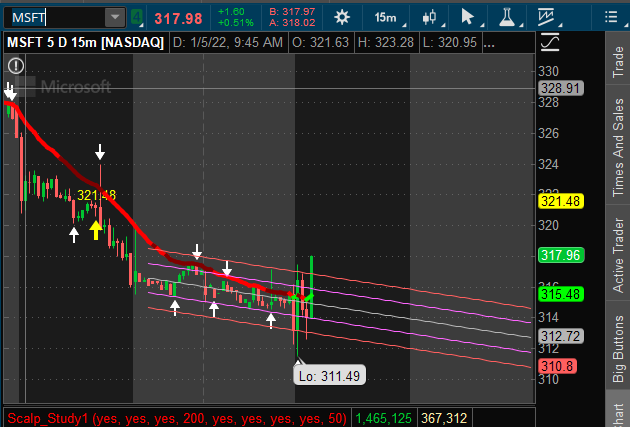Click the O: 321.63 open value
630x427 pixels.
point(320,42)
